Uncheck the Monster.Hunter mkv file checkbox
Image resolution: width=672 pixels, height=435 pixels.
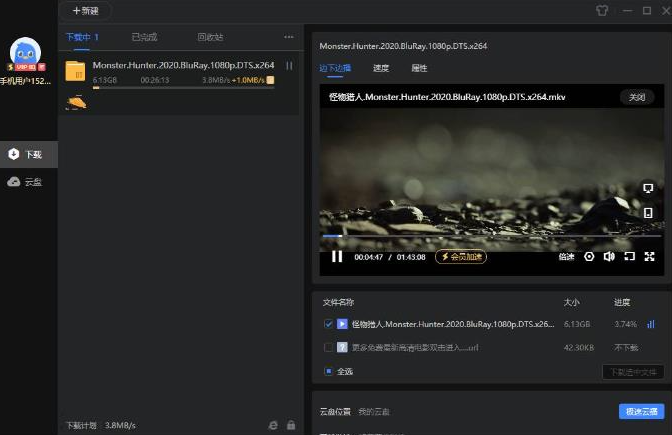[328, 324]
